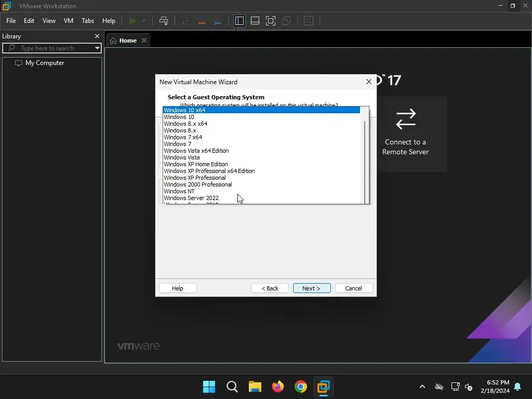The width and height of the screenshot is (532, 399).
Task: Click the Back button
Action: click(x=270, y=288)
